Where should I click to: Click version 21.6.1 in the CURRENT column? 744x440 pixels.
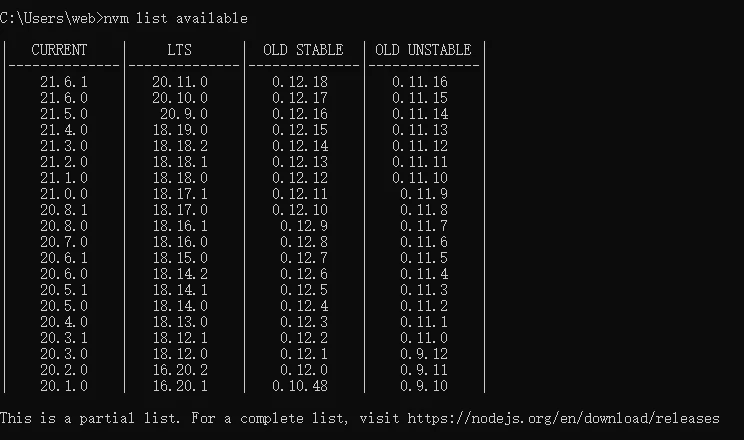pos(64,82)
